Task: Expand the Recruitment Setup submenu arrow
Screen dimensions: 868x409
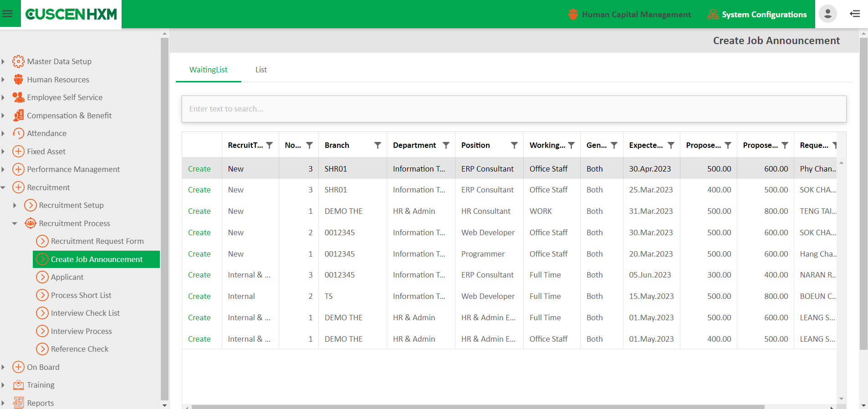Action: [x=15, y=206]
